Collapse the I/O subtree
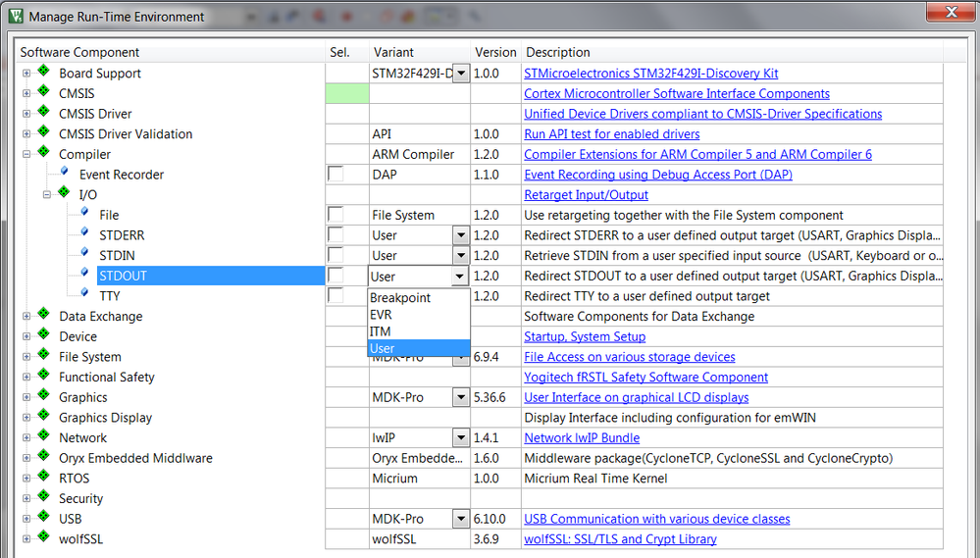 tap(46, 195)
